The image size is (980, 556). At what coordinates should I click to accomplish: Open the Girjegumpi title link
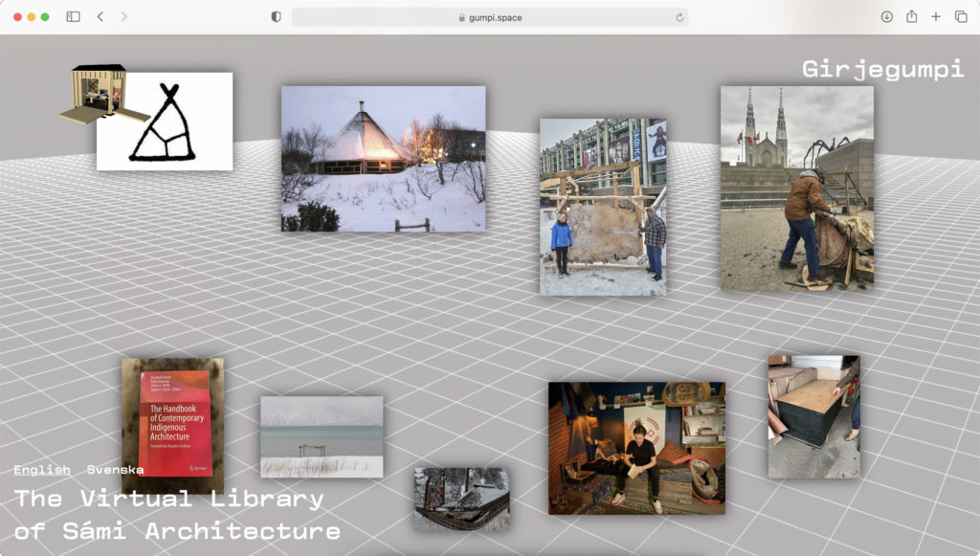(882, 69)
